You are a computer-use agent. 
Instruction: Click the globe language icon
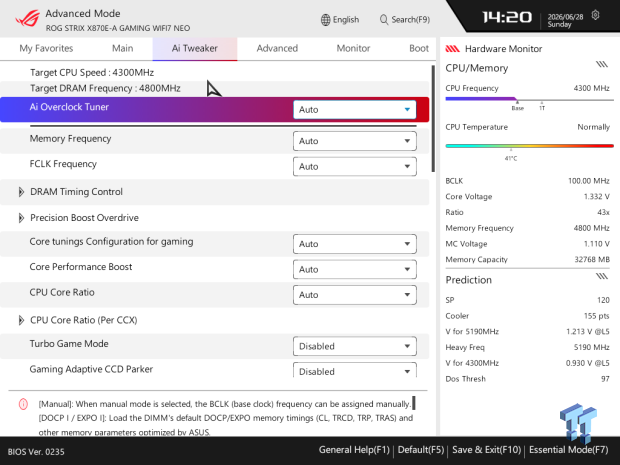pyautogui.click(x=325, y=20)
